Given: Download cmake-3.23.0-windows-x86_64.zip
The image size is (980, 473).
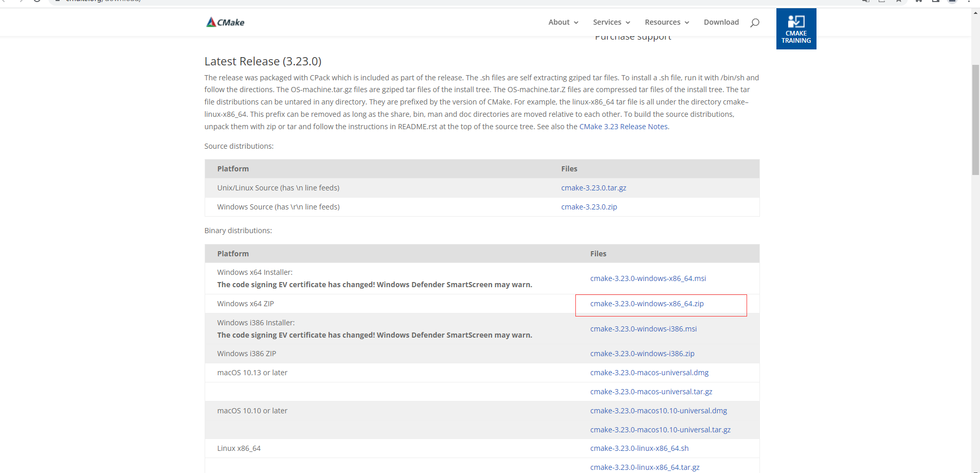Looking at the screenshot, I should (x=647, y=304).
